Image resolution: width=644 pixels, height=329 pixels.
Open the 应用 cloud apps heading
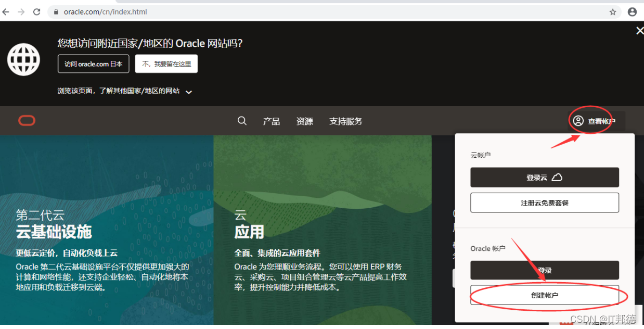tap(249, 232)
